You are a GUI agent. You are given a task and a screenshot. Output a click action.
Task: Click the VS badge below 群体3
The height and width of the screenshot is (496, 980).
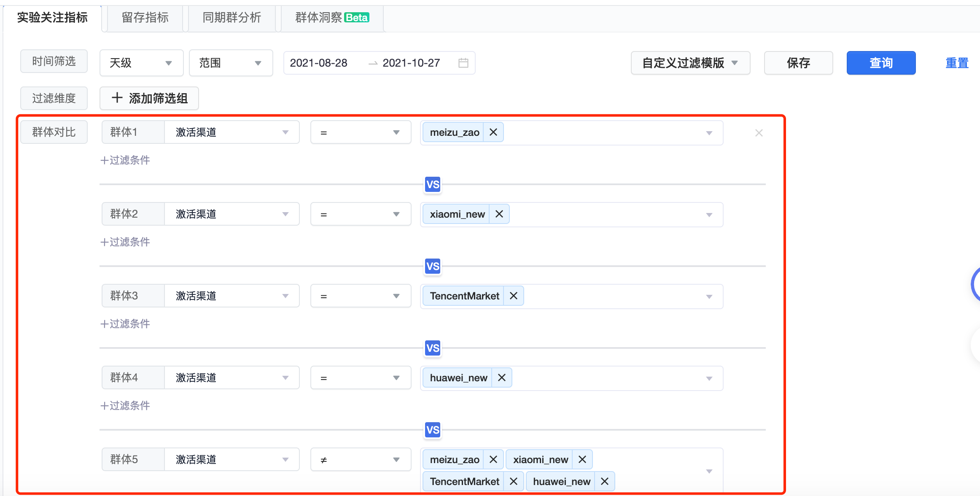(433, 348)
